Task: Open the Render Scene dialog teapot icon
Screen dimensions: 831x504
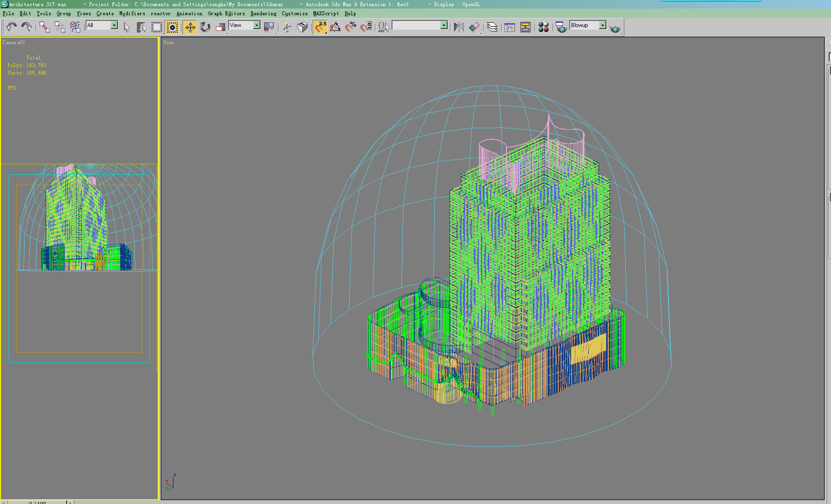Action: [562, 27]
